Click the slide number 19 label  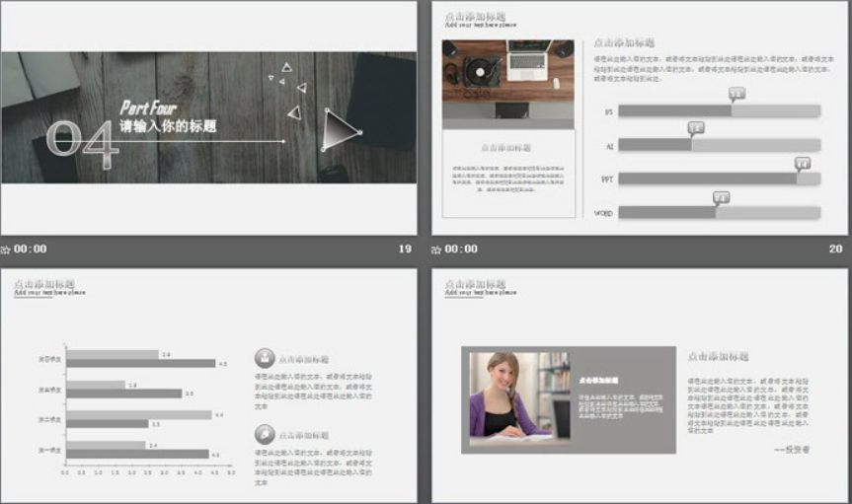(x=404, y=250)
